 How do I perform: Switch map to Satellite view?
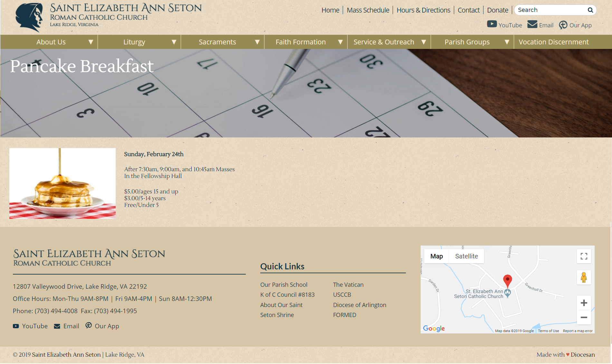click(466, 256)
